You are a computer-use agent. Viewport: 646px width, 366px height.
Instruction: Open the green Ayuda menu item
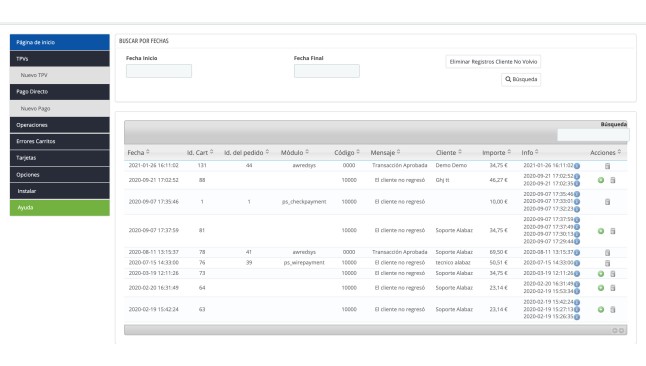[x=60, y=208]
